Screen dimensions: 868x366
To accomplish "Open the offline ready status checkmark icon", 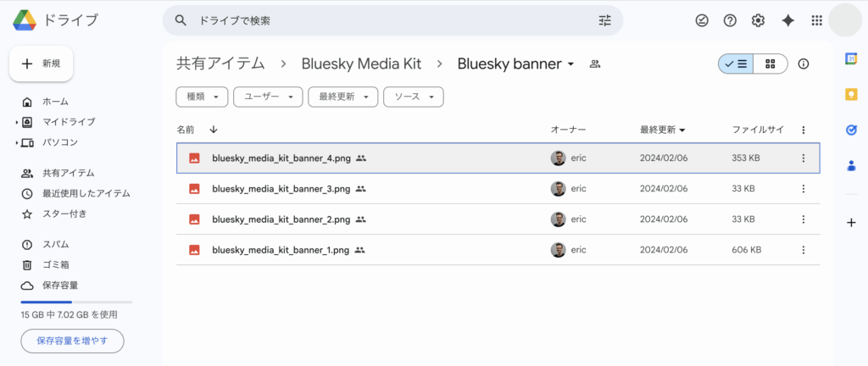I will pos(702,20).
